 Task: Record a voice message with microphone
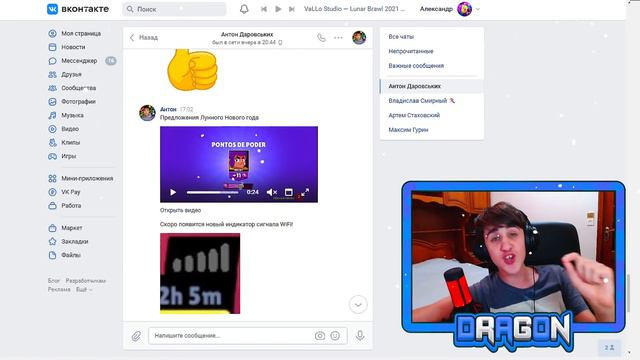click(360, 336)
